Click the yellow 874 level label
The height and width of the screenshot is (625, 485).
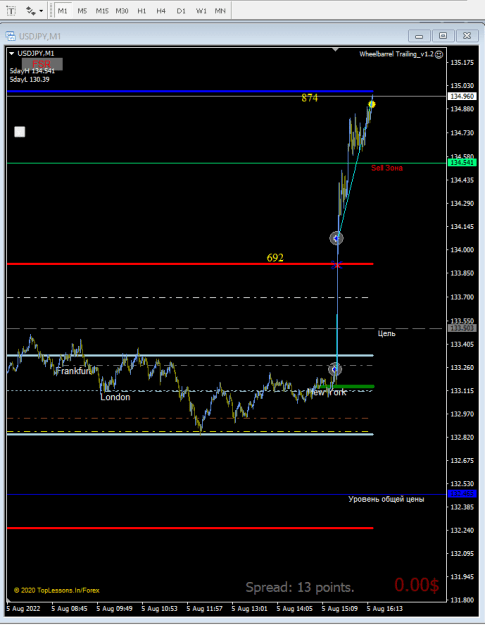coord(310,98)
